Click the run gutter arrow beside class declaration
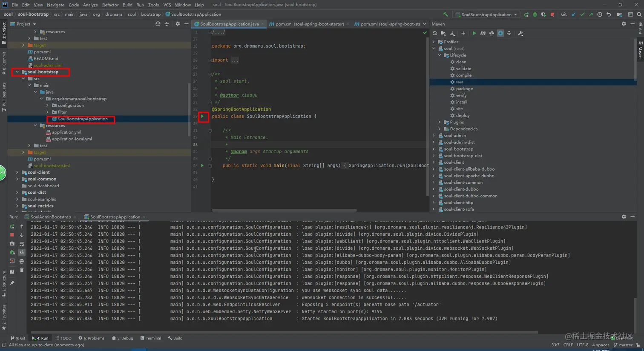Screen dimensions: 644x351 [203, 116]
